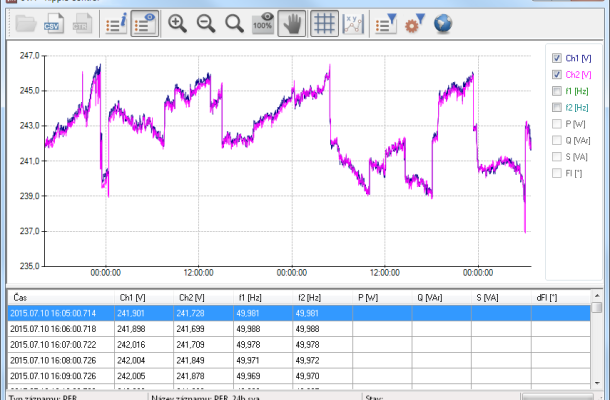Uncheck the Ch2 [V] channel checkbox
Image resolution: width=610 pixels, height=400 pixels.
tap(557, 75)
